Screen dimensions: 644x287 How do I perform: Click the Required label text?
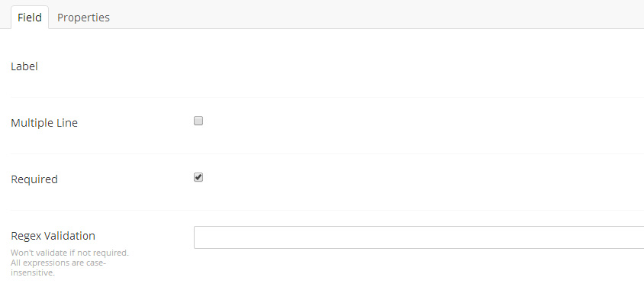coord(34,179)
